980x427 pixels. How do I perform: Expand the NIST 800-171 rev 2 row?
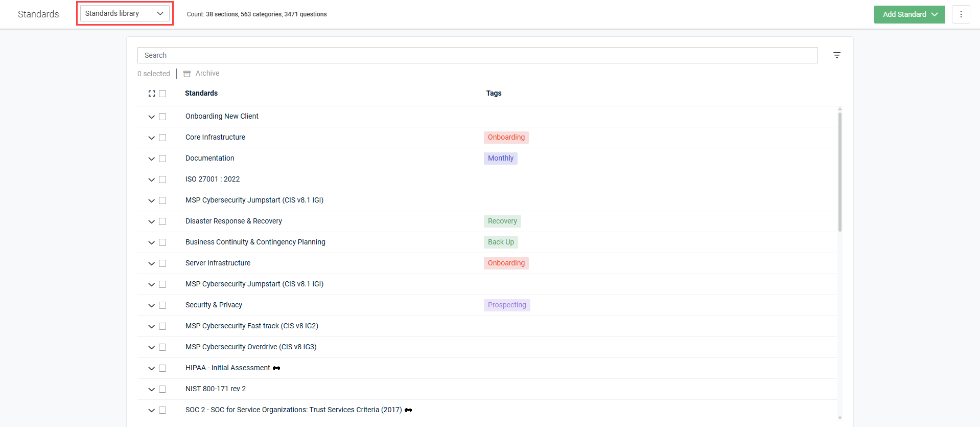click(151, 389)
